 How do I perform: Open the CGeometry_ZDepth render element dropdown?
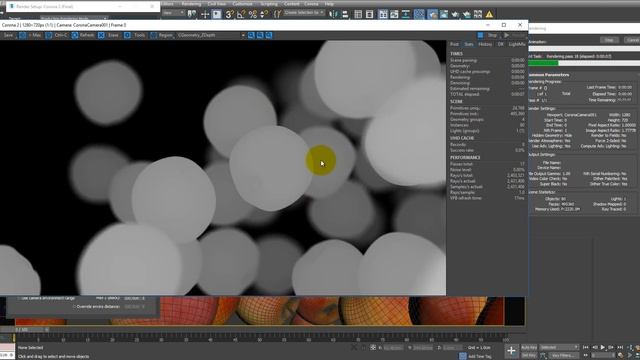[x=211, y=36]
